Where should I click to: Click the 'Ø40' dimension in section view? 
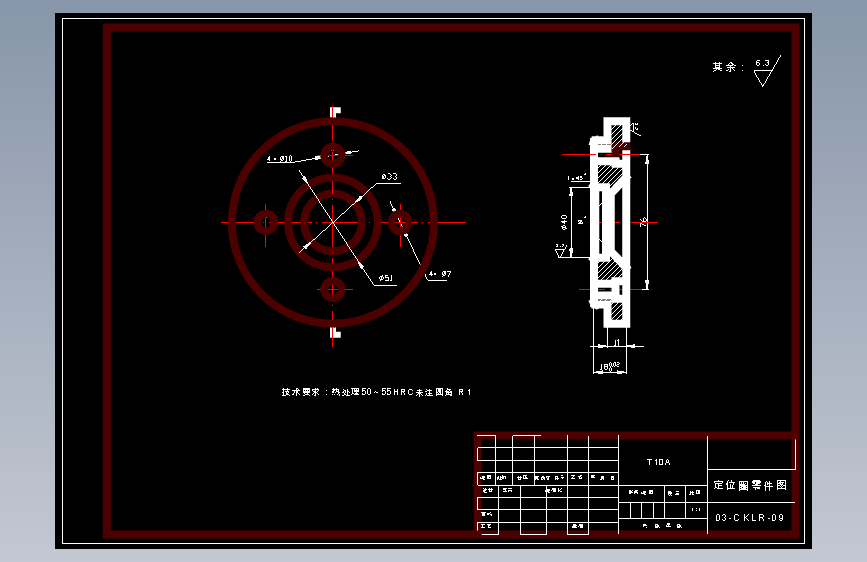pos(563,222)
